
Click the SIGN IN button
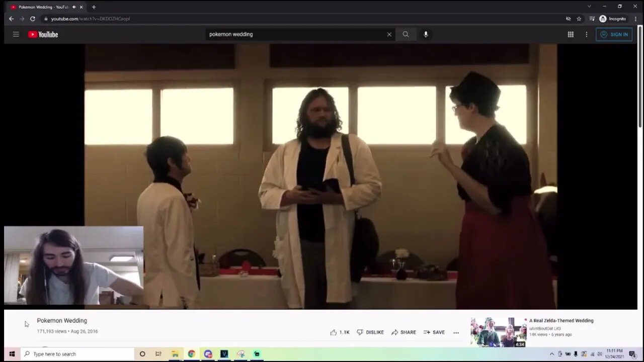point(614,34)
